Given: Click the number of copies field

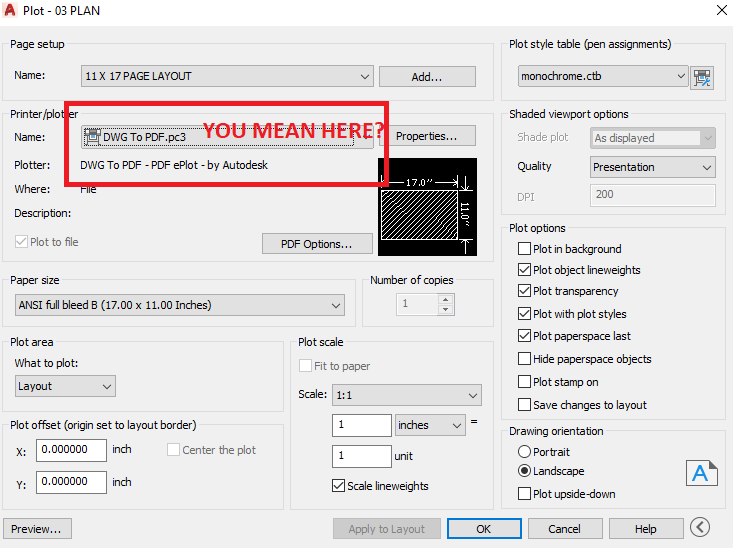Looking at the screenshot, I should point(417,304).
